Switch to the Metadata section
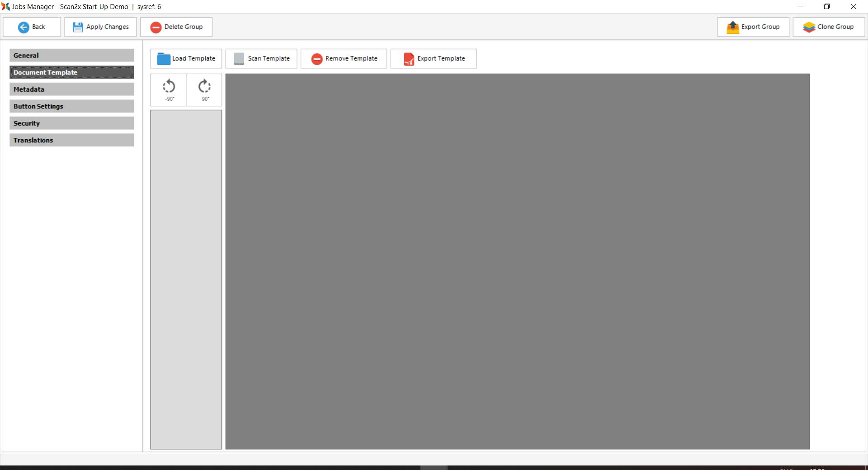This screenshot has width=868, height=470. tap(71, 89)
